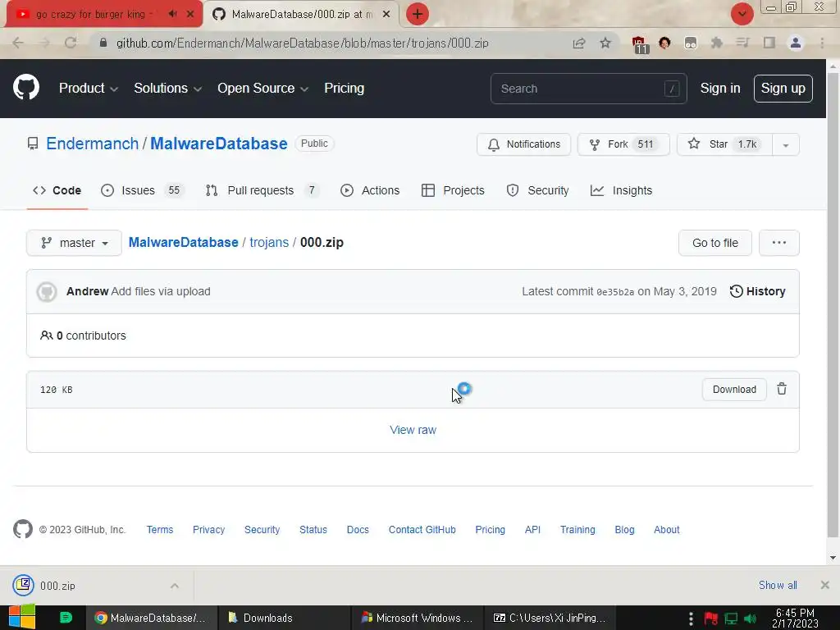
Task: Close the downloads bar
Action: (824, 585)
